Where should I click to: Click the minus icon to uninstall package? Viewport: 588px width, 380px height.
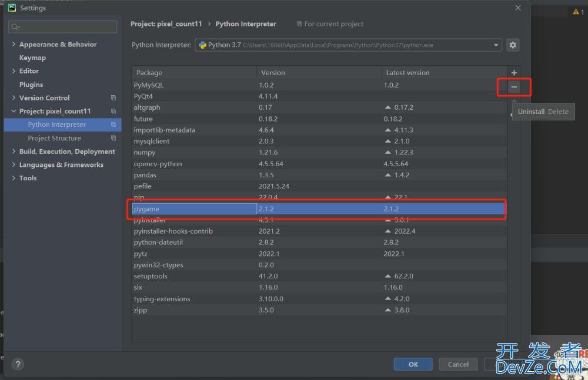click(514, 87)
